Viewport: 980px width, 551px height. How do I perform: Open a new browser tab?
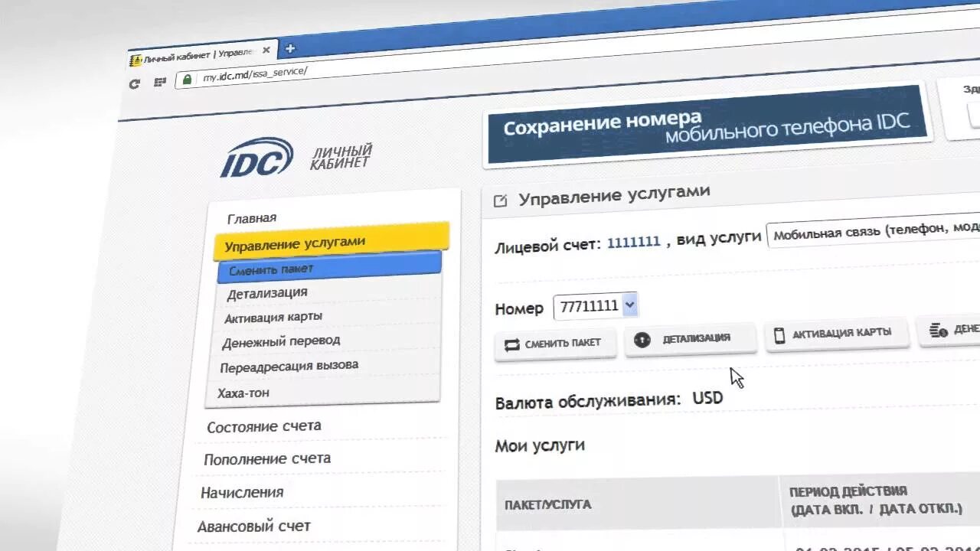click(x=289, y=48)
